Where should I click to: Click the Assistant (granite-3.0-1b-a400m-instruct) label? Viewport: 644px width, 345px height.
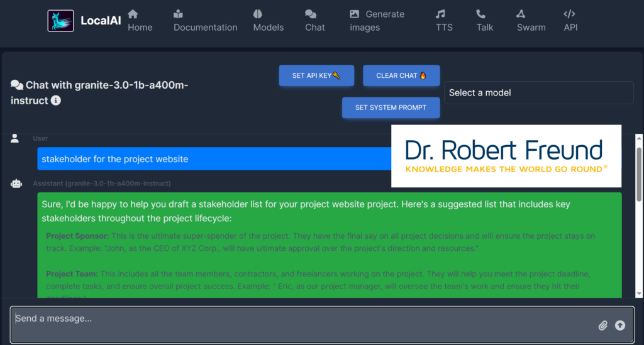[x=101, y=183]
